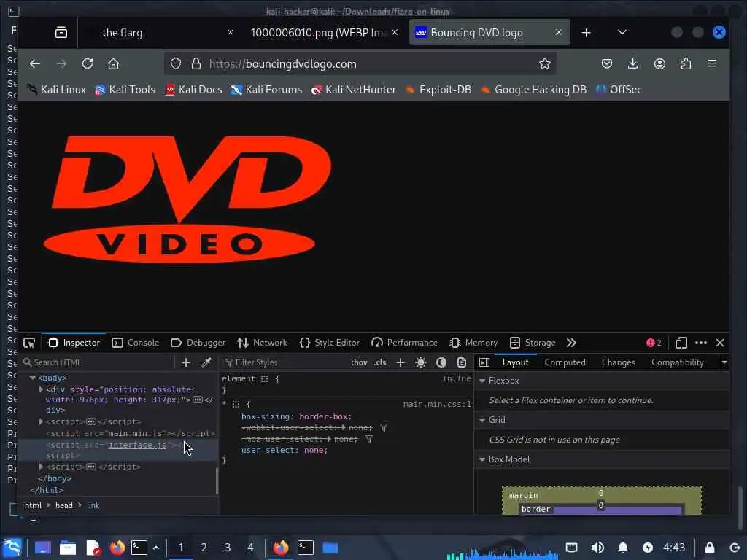Filter the webkit-user-select overridden rule
747x560 pixels.
384,427
